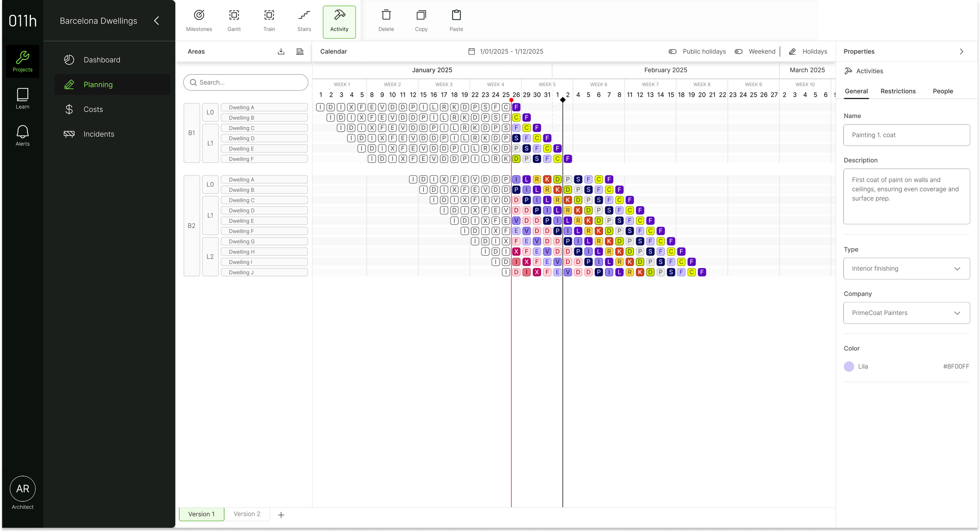Toggle Public holidays switch

(673, 51)
